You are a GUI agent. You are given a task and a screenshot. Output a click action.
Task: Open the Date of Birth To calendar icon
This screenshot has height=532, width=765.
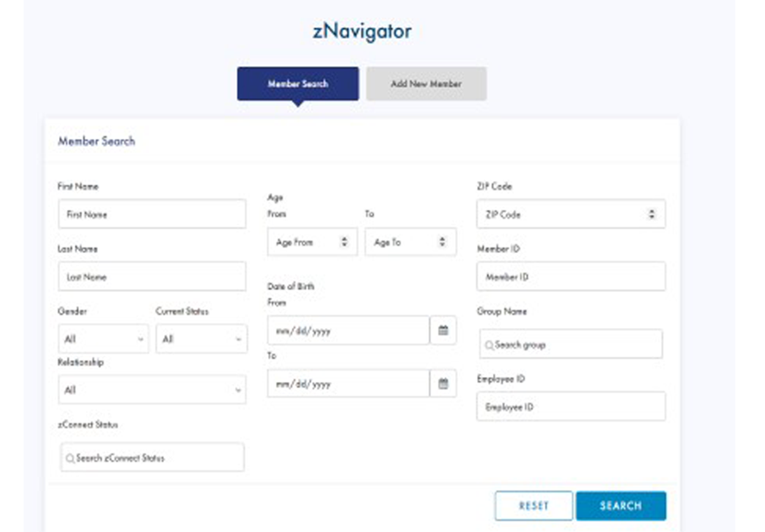(443, 384)
